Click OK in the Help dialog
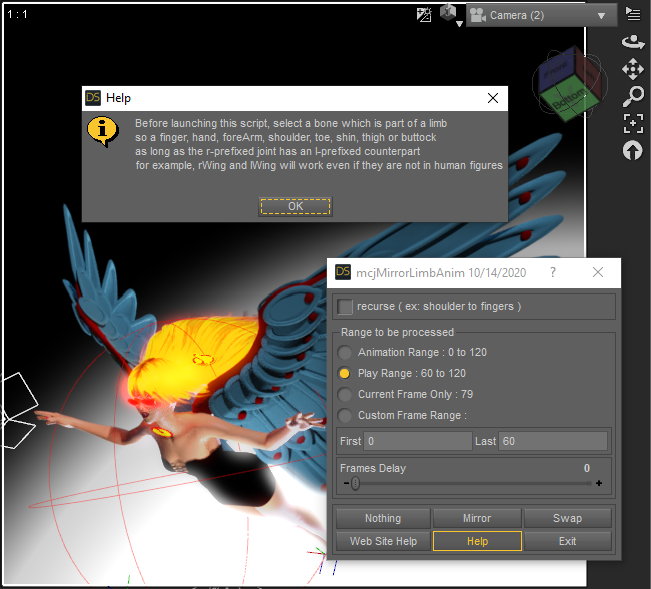Image resolution: width=651 pixels, height=589 pixels. point(295,206)
